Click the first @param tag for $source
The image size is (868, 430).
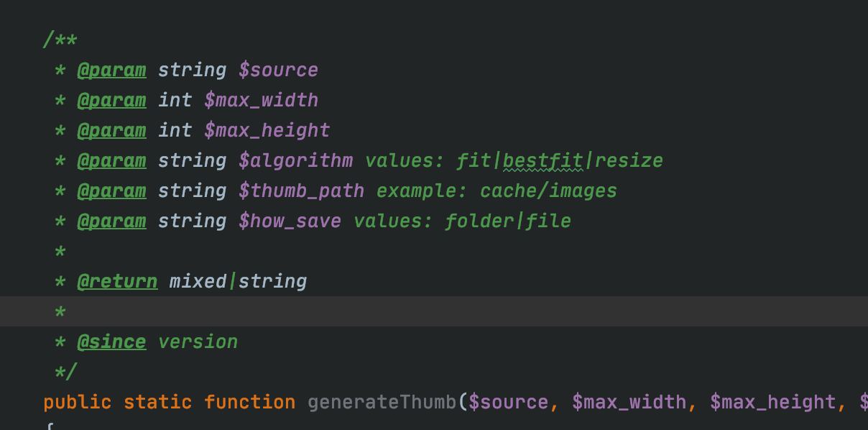[111, 70]
